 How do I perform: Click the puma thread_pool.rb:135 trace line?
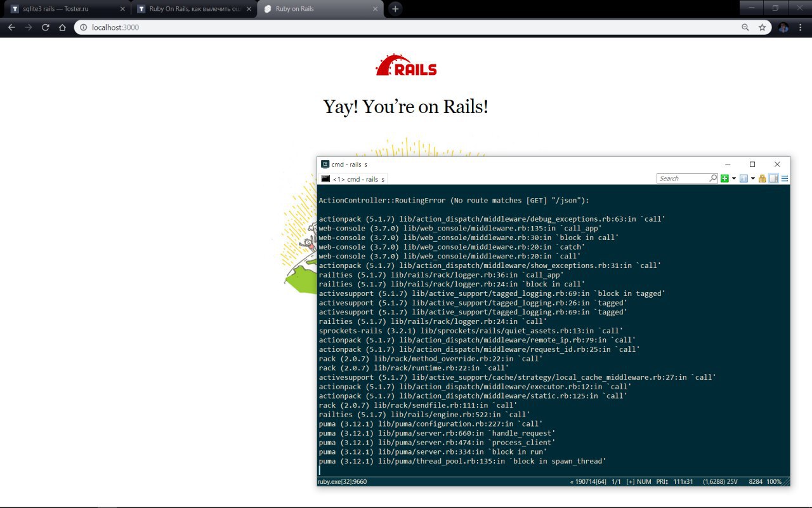click(x=462, y=461)
